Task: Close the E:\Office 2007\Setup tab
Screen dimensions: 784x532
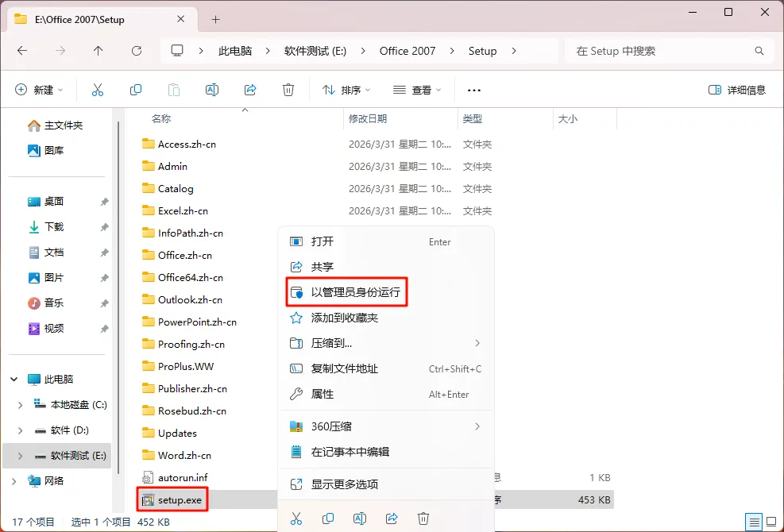Action: [x=181, y=19]
